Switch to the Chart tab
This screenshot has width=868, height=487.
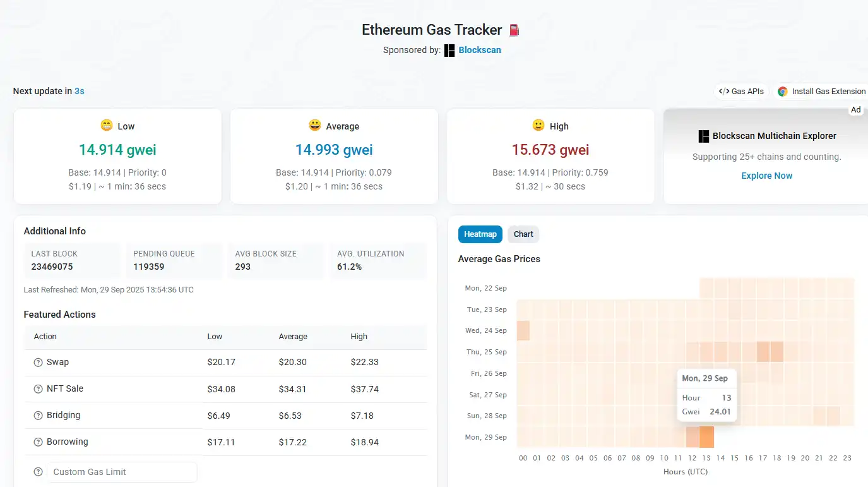point(523,234)
